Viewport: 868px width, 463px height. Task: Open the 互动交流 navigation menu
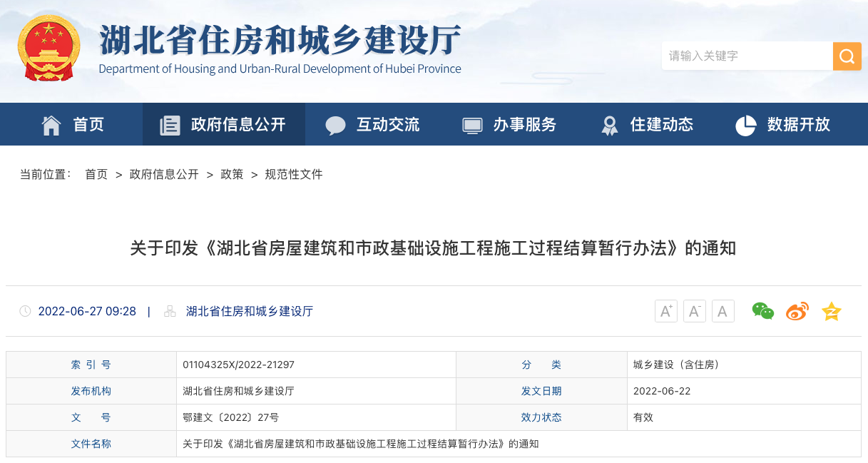[372, 125]
